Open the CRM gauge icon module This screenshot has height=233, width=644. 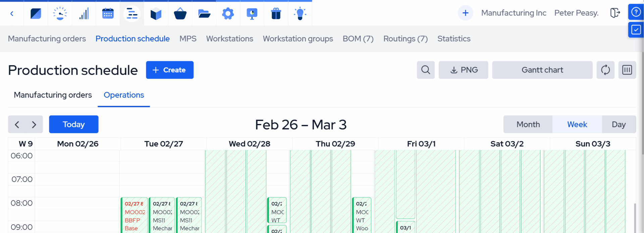coord(60,13)
